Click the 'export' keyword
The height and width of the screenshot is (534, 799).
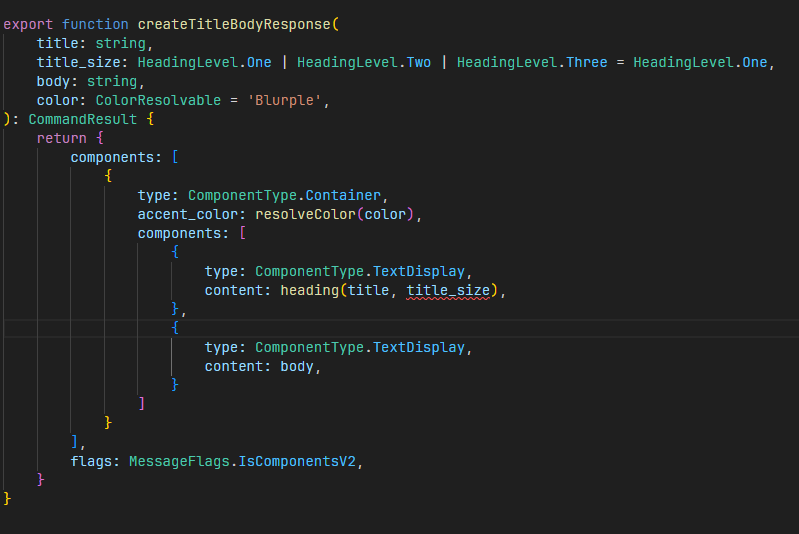pyautogui.click(x=28, y=24)
